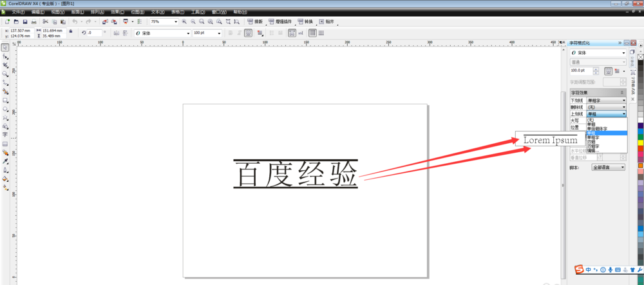Open the 文件(F) menu

tap(18, 12)
